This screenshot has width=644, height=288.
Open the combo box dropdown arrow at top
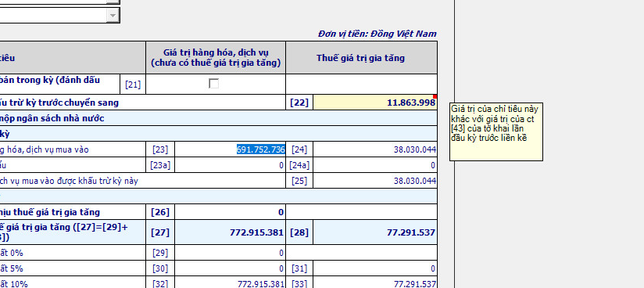point(113,15)
